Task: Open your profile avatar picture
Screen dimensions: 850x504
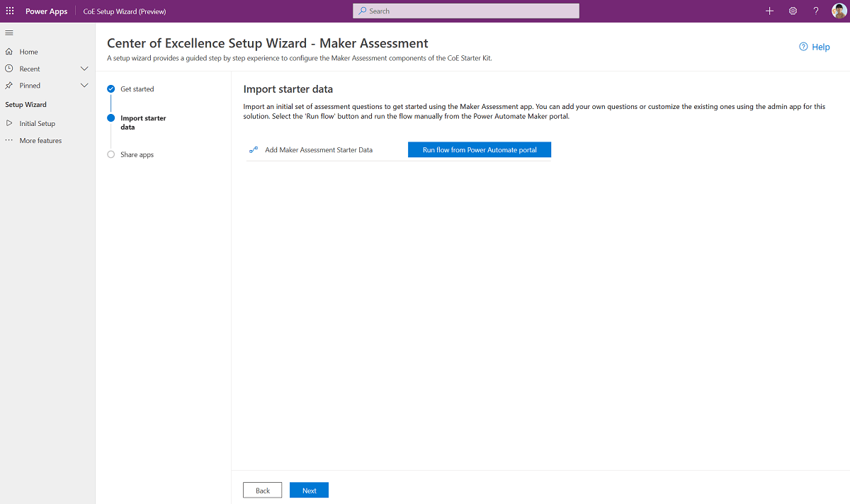Action: (x=839, y=11)
